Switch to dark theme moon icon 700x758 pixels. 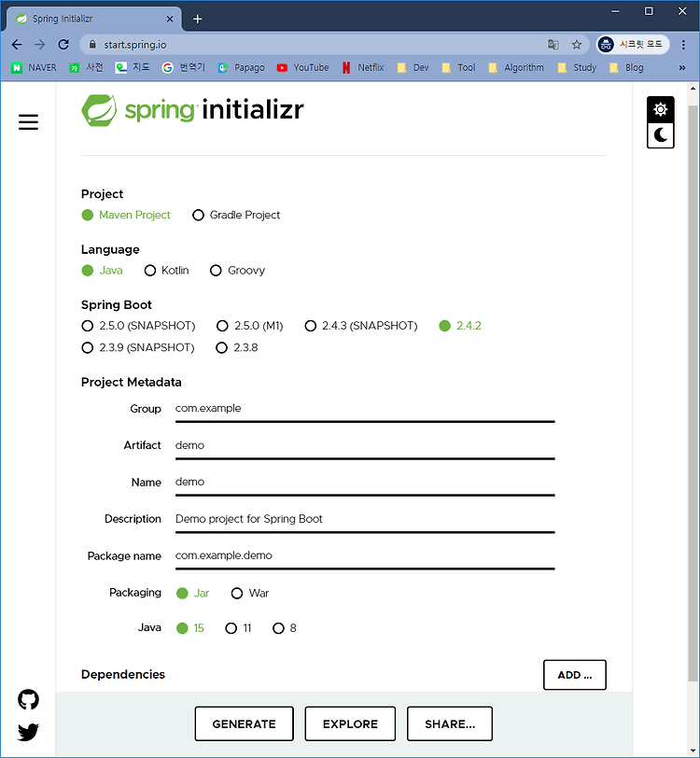coord(661,134)
